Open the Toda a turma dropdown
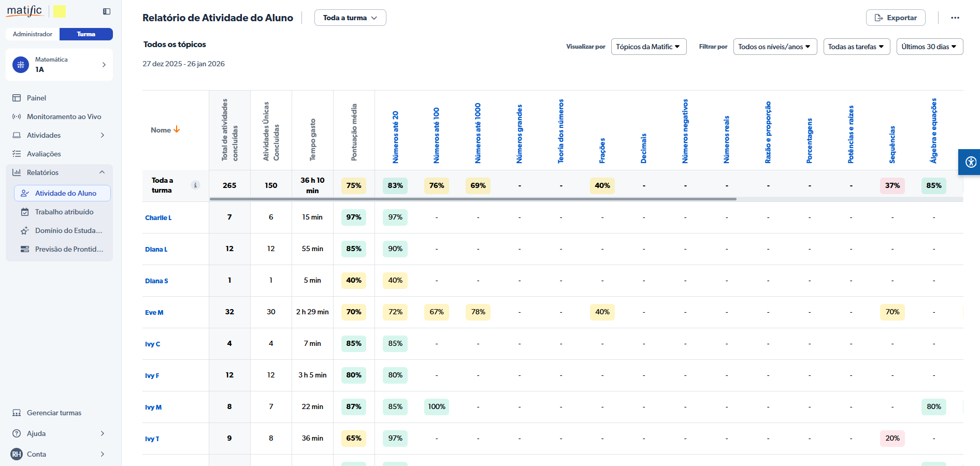The width and height of the screenshot is (980, 466). click(x=350, y=18)
